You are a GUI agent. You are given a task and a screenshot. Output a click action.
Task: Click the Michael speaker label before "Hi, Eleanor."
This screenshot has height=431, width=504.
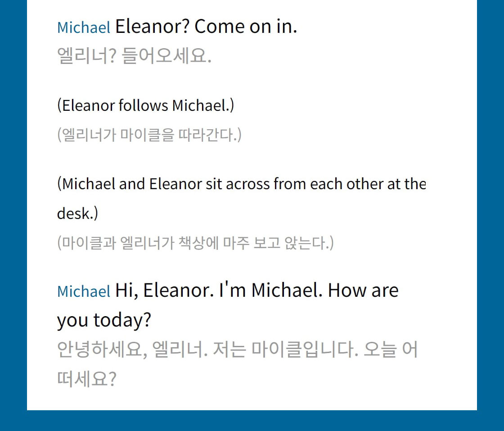click(84, 291)
